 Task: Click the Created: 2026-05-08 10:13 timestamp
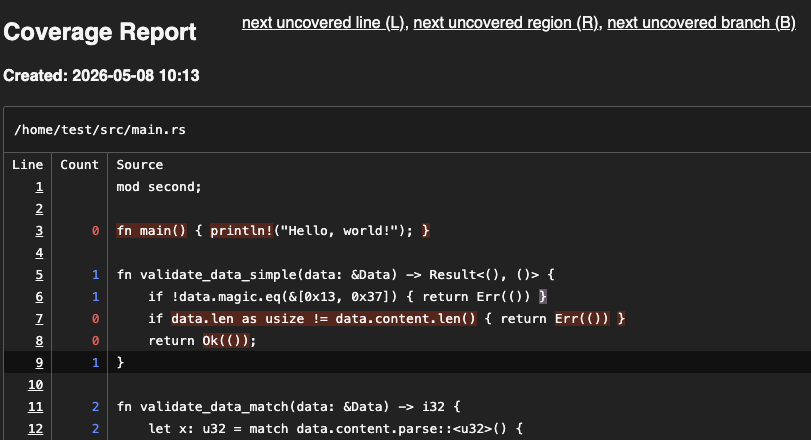click(101, 75)
